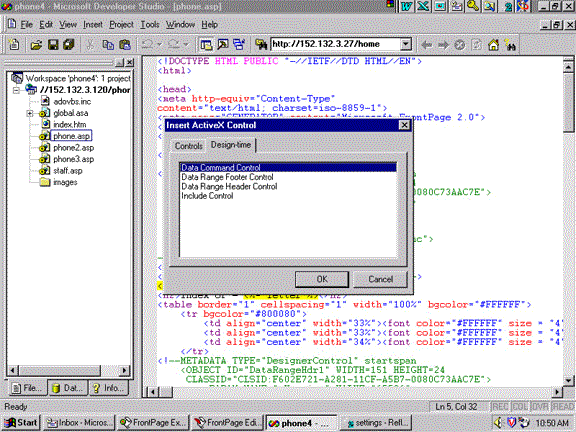Open the Window menu
The image size is (576, 432).
point(180,25)
